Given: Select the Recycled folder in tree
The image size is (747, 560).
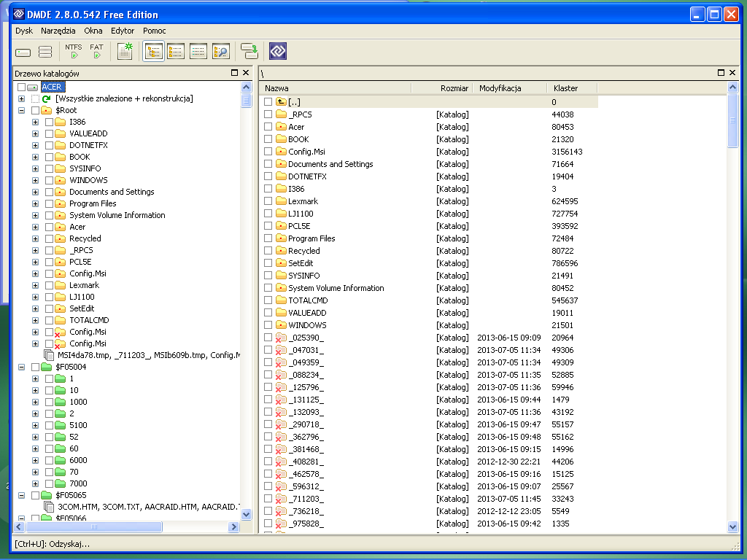Looking at the screenshot, I should click(x=85, y=238).
